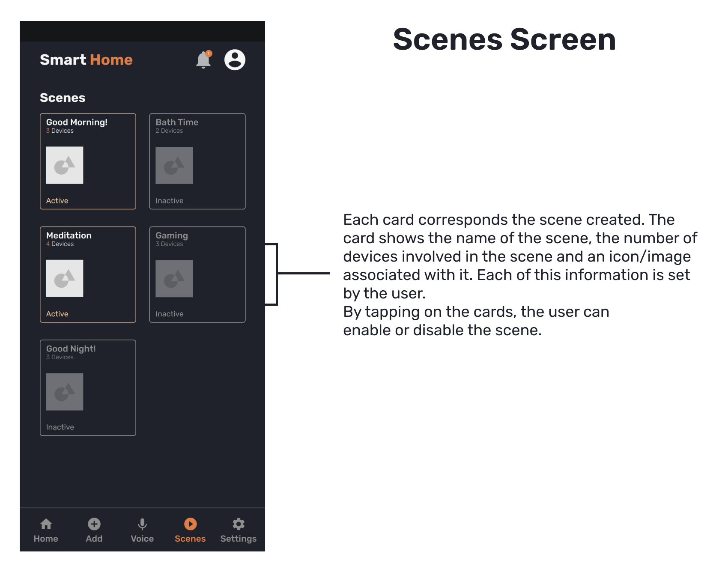728x581 pixels.
Task: Open the Settings tab label
Action: point(239,539)
